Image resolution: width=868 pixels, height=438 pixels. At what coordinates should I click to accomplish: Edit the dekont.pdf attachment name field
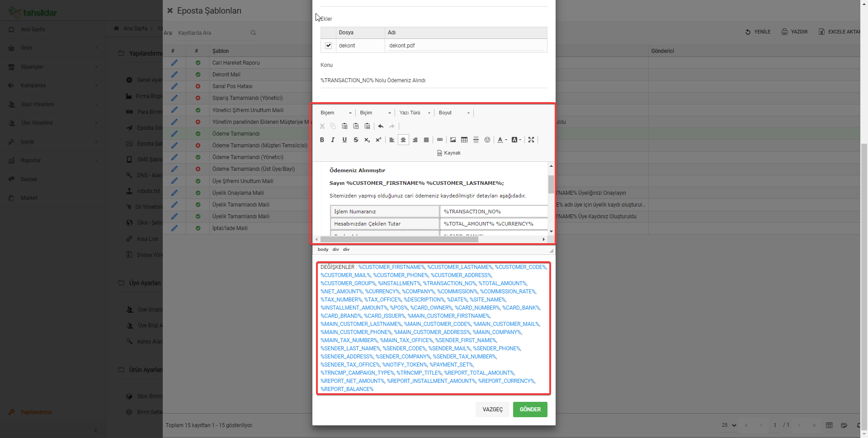(x=466, y=46)
